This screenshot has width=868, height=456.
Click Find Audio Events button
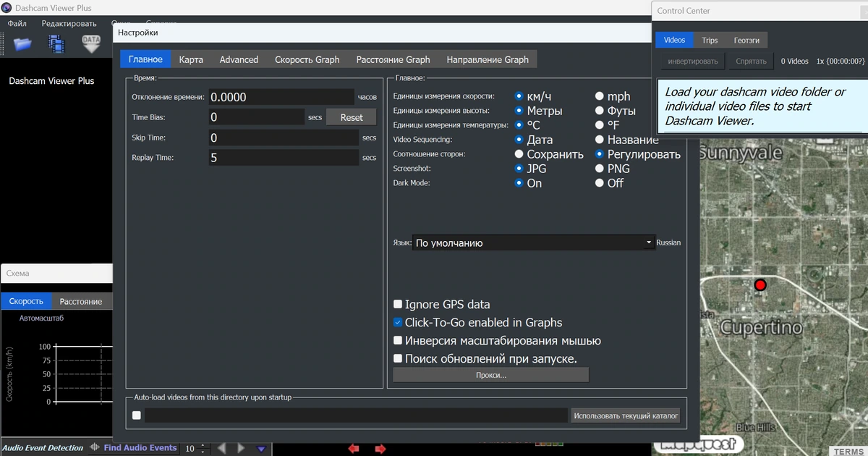coord(140,448)
